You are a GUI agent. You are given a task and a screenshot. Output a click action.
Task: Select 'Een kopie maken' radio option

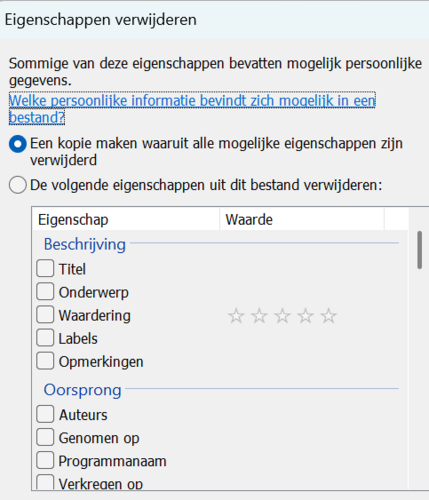click(x=18, y=144)
